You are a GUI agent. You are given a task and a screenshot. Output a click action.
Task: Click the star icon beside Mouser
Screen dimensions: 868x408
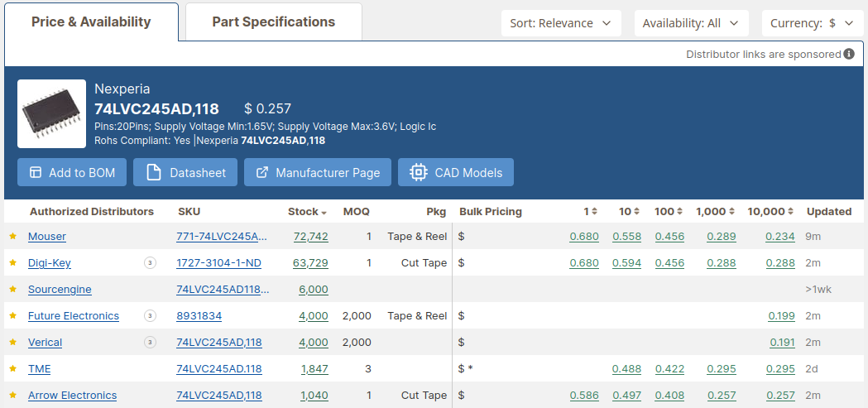click(12, 237)
